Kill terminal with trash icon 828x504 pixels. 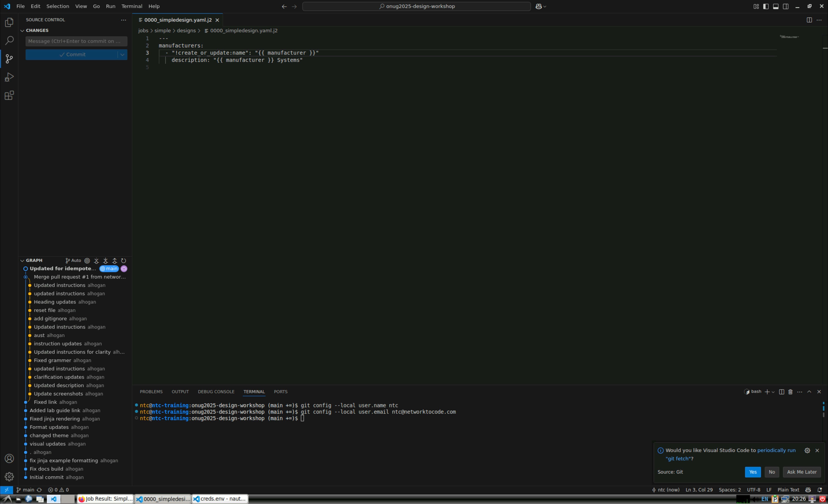click(790, 392)
